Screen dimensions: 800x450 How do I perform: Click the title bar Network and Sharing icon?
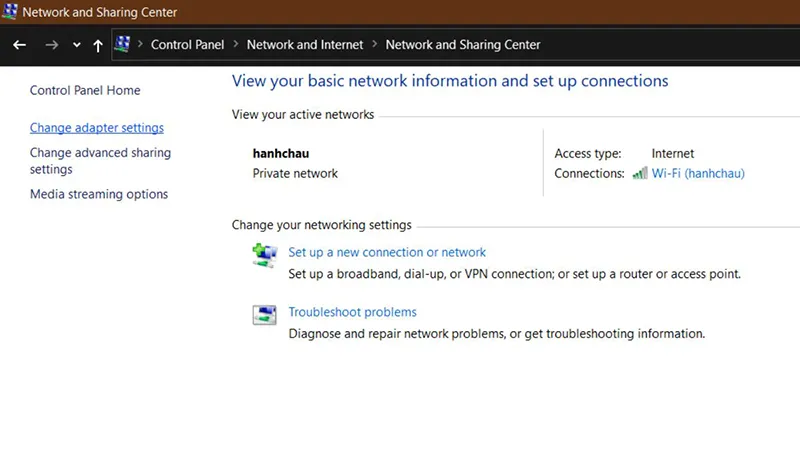[x=11, y=13]
